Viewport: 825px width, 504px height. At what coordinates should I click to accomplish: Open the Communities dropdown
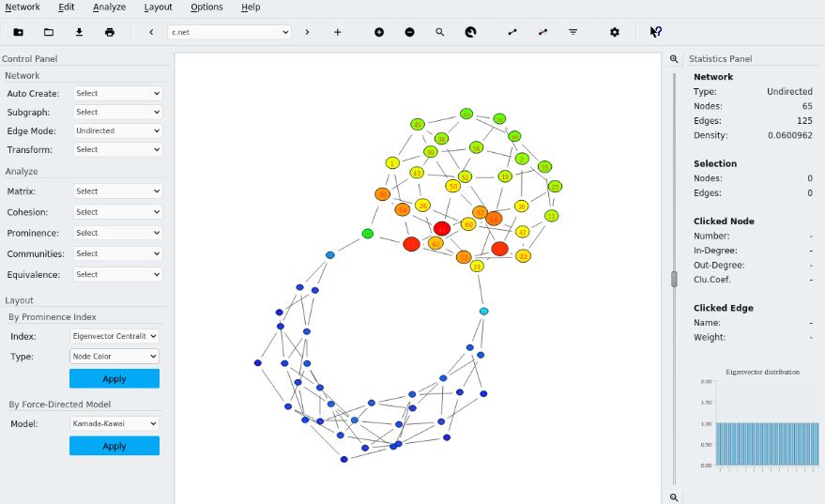118,253
